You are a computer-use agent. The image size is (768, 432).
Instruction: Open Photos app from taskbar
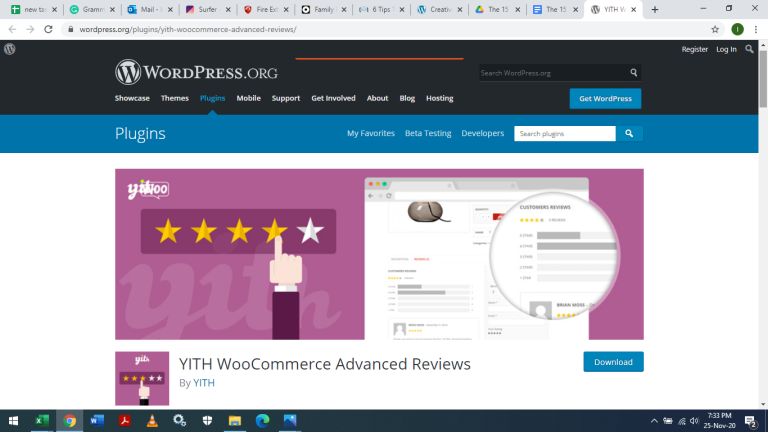click(290, 421)
